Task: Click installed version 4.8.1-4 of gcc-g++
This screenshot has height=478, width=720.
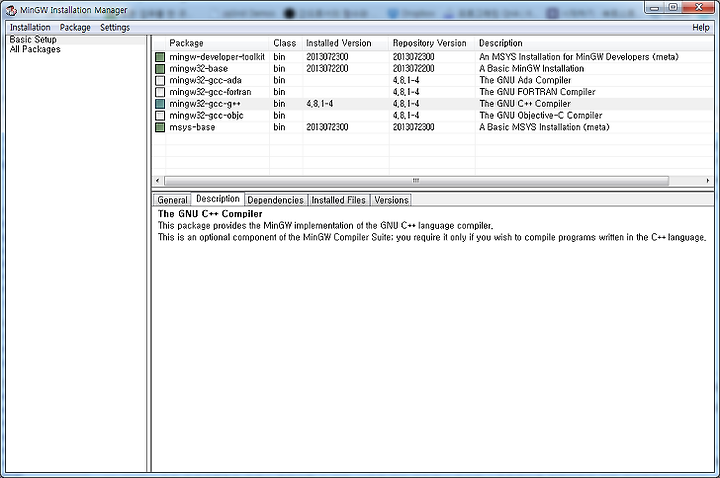Action: pos(320,104)
